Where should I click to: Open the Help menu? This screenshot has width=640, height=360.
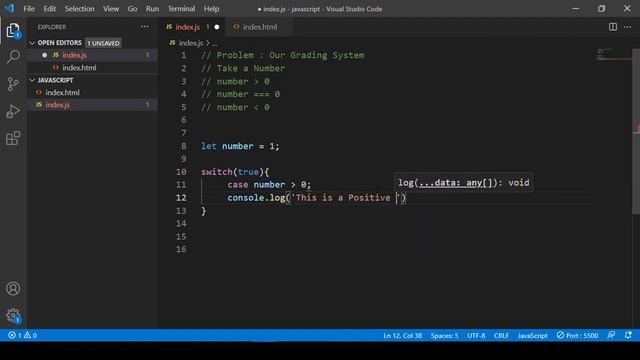point(211,9)
